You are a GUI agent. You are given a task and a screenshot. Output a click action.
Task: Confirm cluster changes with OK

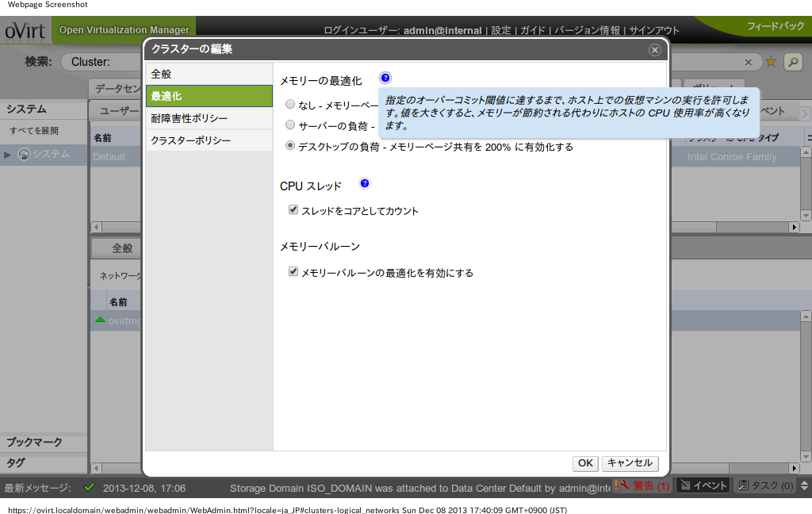pyautogui.click(x=585, y=463)
